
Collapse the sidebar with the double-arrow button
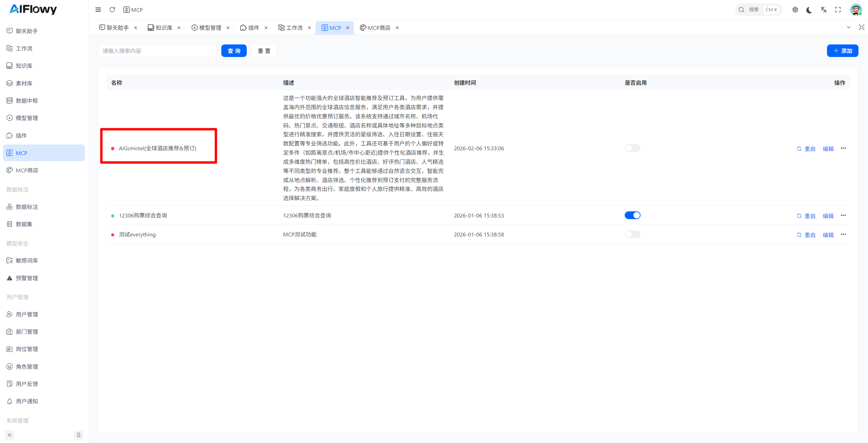[x=9, y=435]
